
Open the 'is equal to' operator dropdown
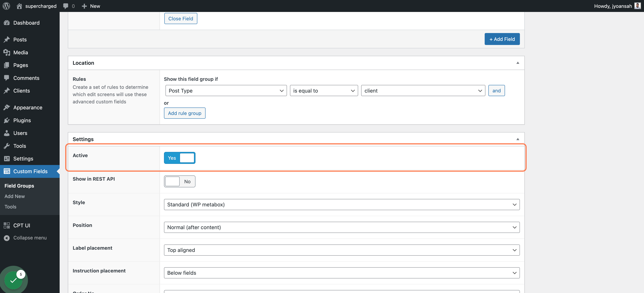(324, 91)
